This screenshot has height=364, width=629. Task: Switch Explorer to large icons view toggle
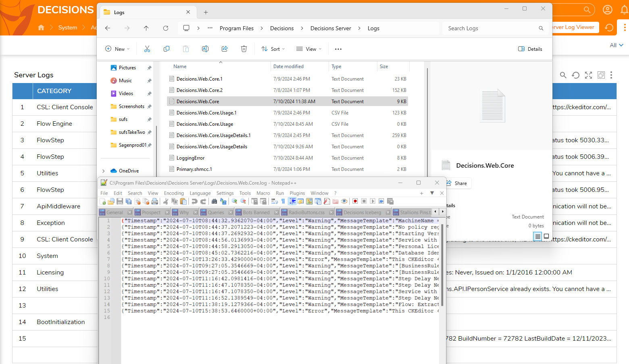(x=546, y=236)
